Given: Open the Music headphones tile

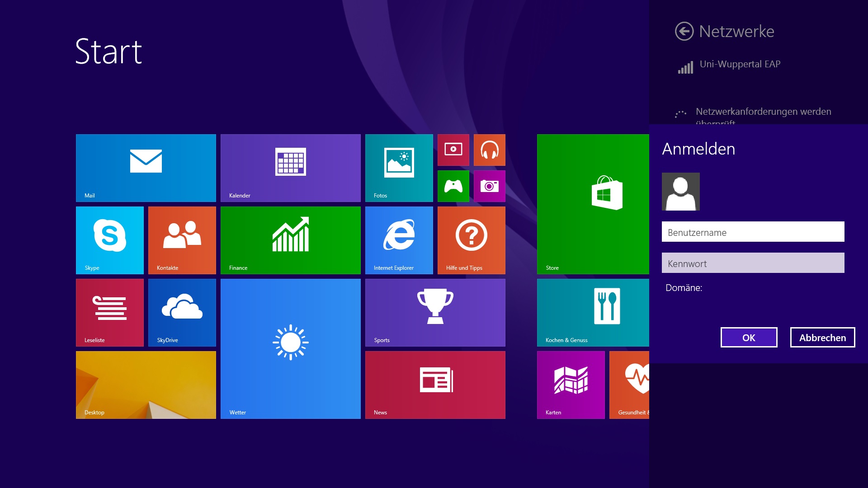Looking at the screenshot, I should pos(489,150).
